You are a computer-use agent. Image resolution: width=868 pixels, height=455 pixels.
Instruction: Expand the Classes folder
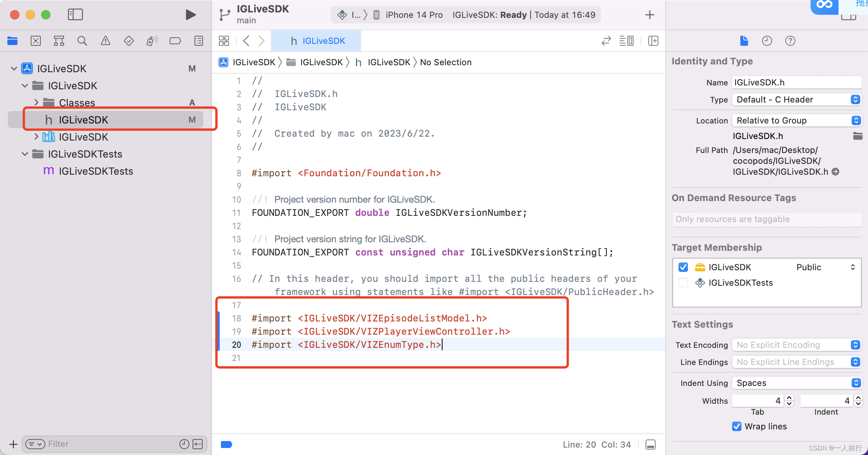point(36,102)
